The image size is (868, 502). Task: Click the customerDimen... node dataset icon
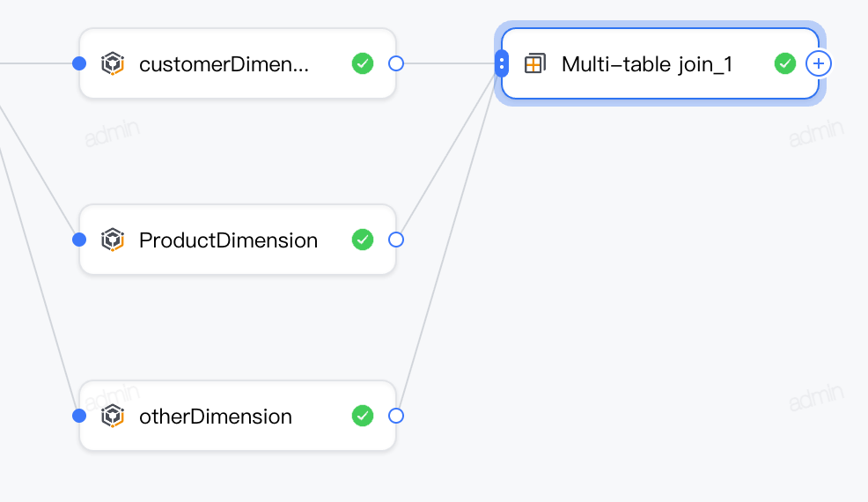[113, 63]
